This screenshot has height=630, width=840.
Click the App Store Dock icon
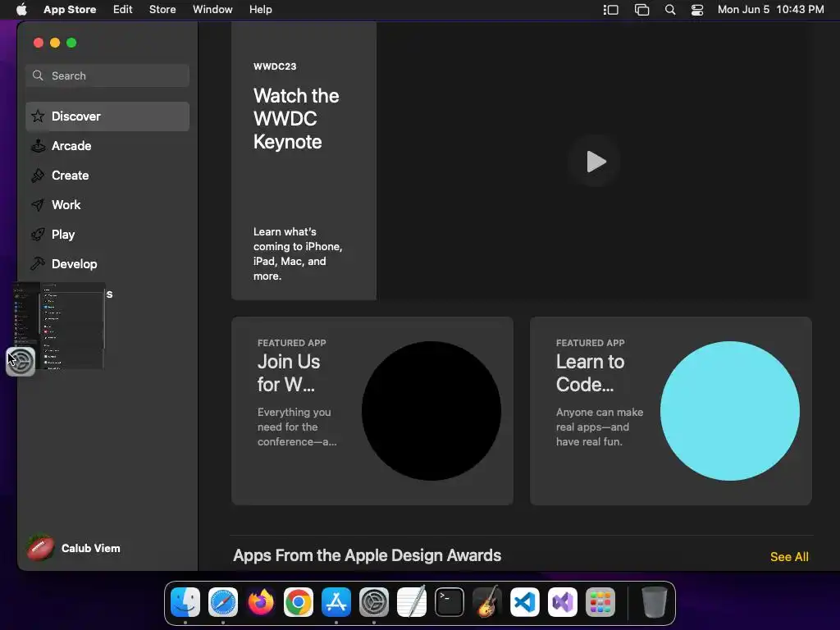pyautogui.click(x=336, y=602)
